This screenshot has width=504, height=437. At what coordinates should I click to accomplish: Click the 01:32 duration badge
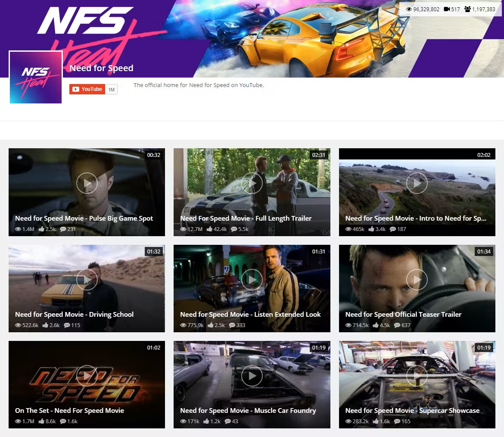point(154,251)
